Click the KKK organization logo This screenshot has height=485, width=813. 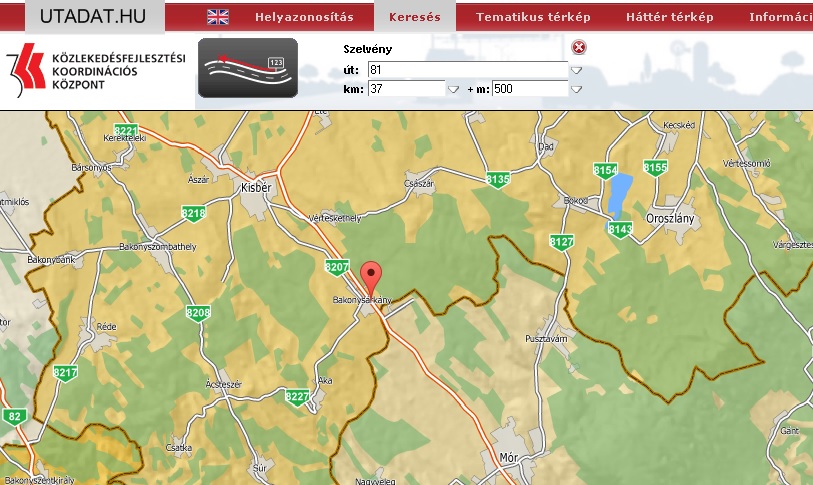[x=95, y=70]
